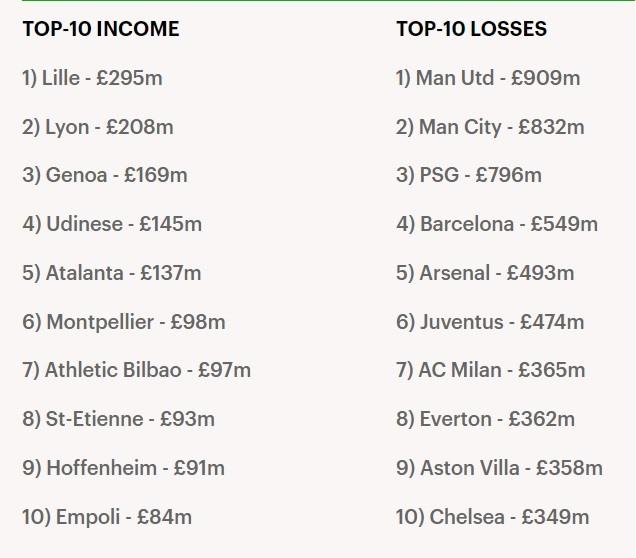Screen dimensions: 636x558
Task: Select the Athletic Bilbao £97m entry
Action: [136, 370]
